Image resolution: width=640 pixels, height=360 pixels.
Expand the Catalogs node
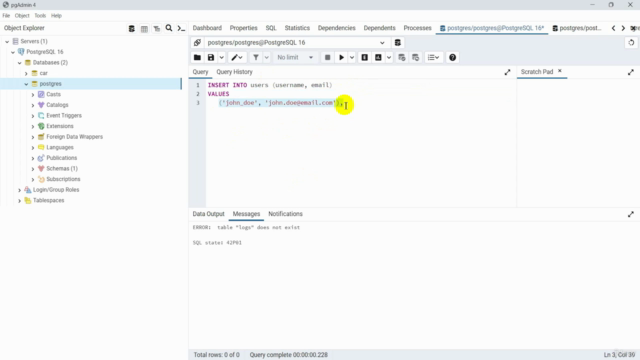pos(33,105)
